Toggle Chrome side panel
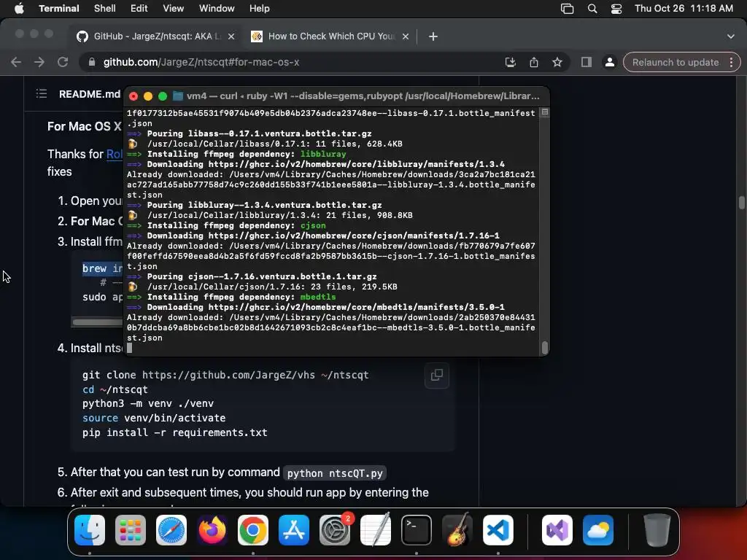 (586, 63)
